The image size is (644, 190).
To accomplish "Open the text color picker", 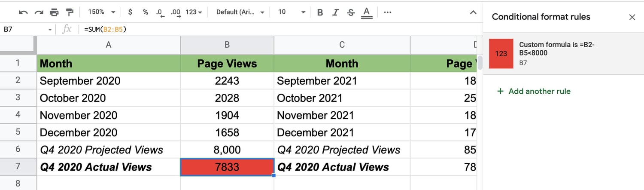I will coord(367,12).
